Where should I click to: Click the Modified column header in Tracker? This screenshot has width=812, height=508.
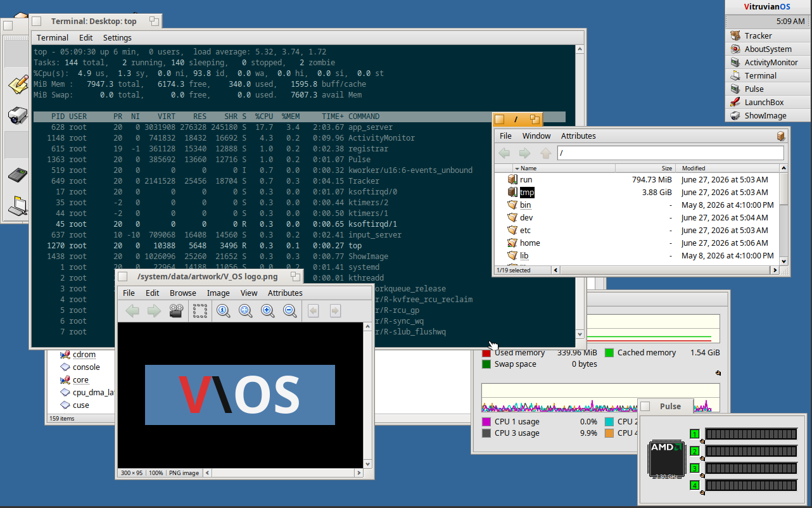[x=728, y=168]
